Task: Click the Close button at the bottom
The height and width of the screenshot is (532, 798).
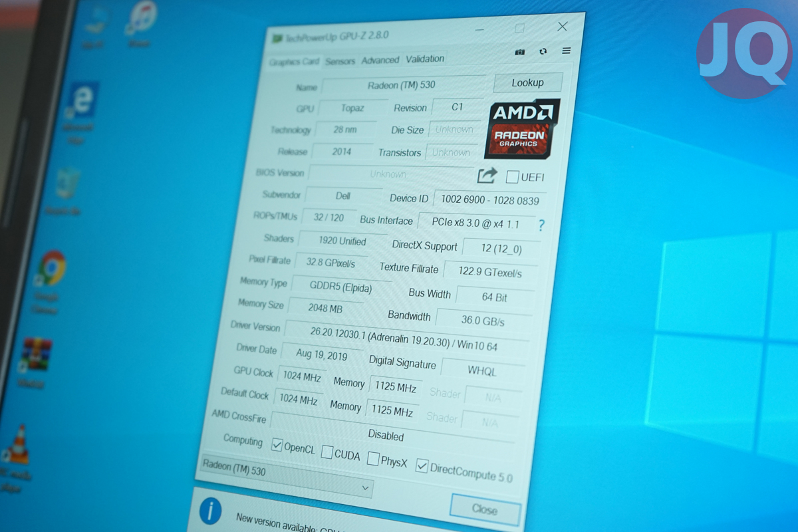Action: coord(484,509)
